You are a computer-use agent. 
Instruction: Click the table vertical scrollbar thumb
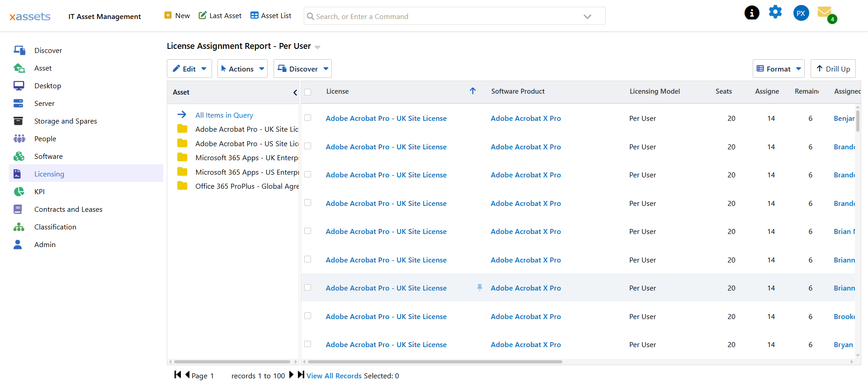858,120
